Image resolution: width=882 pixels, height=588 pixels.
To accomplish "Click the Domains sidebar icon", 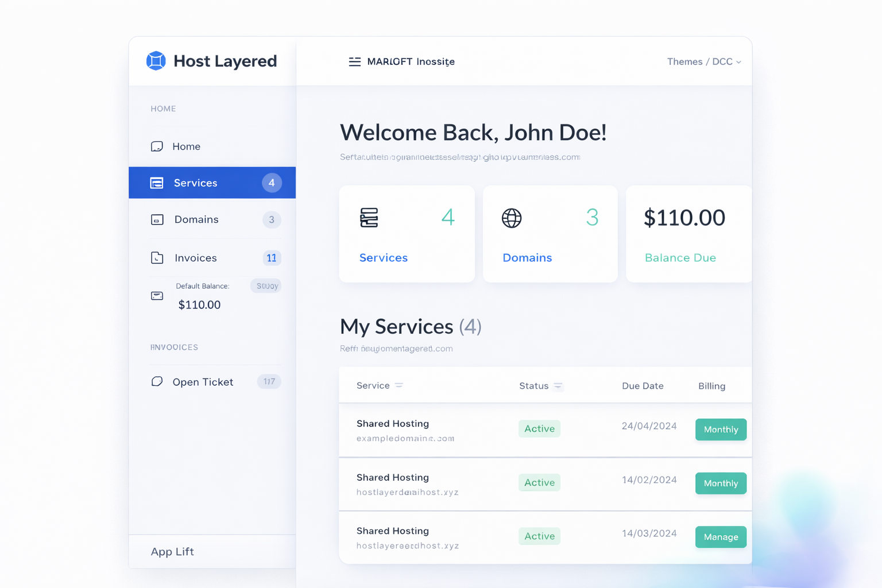I will click(157, 219).
